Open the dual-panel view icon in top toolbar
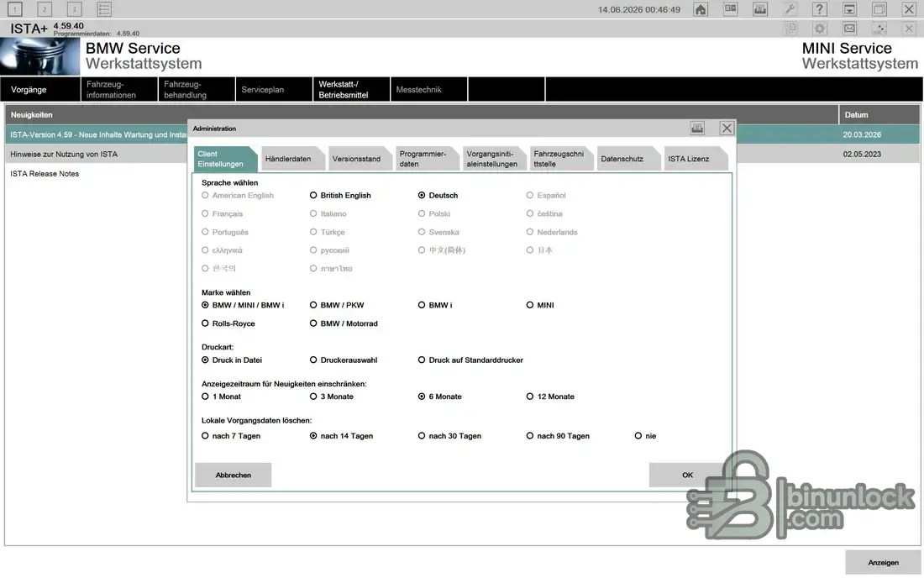924x578 pixels. [731, 9]
